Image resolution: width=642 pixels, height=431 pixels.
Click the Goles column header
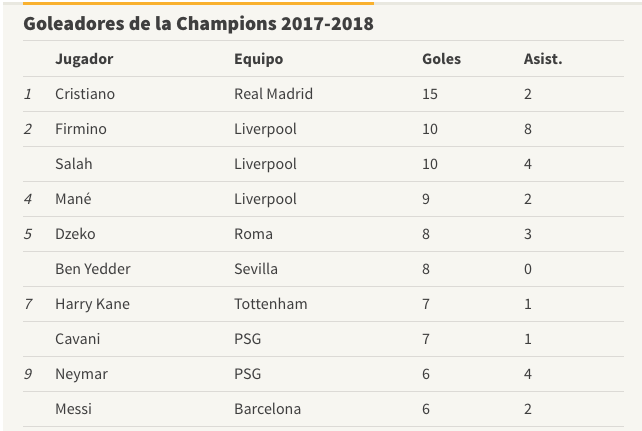[441, 59]
